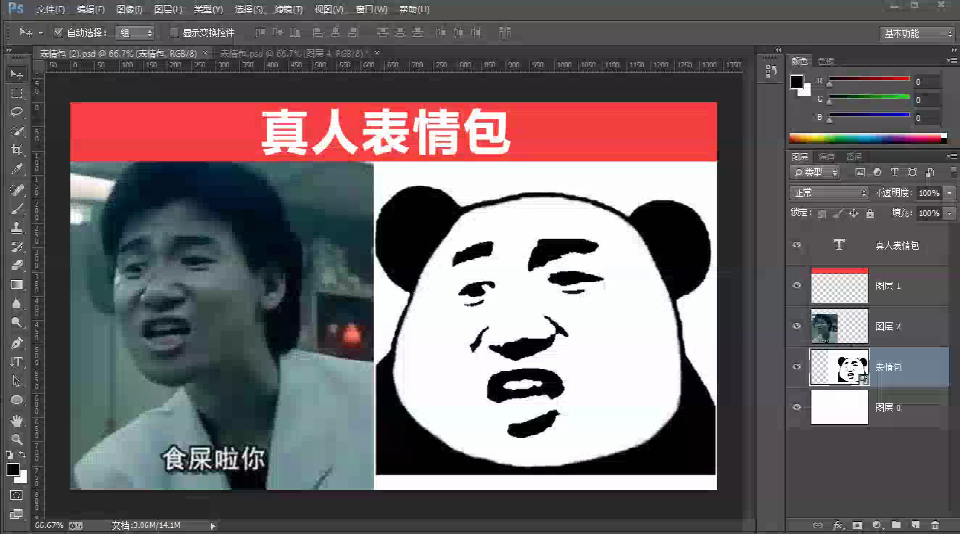Hide the selected panda layer

coord(797,367)
